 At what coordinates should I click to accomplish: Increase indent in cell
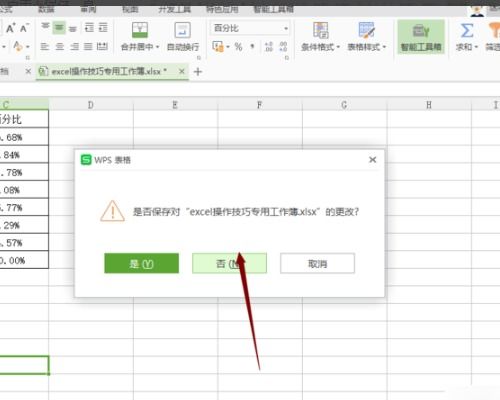[103, 27]
